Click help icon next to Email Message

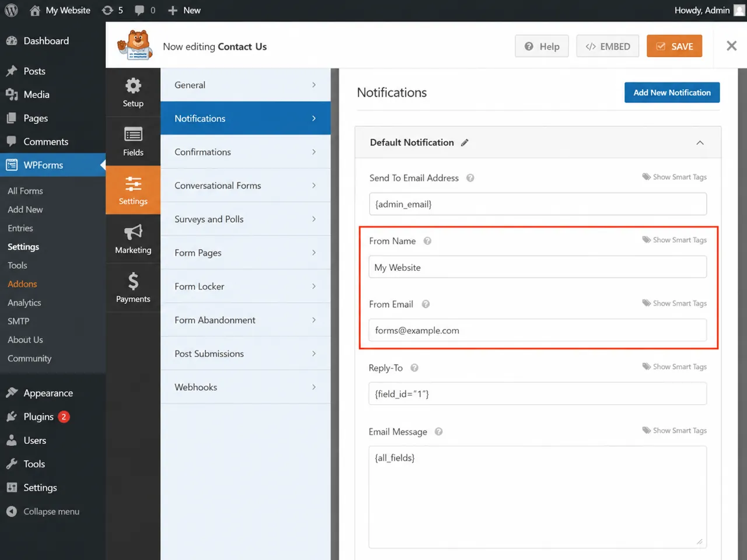tap(438, 432)
